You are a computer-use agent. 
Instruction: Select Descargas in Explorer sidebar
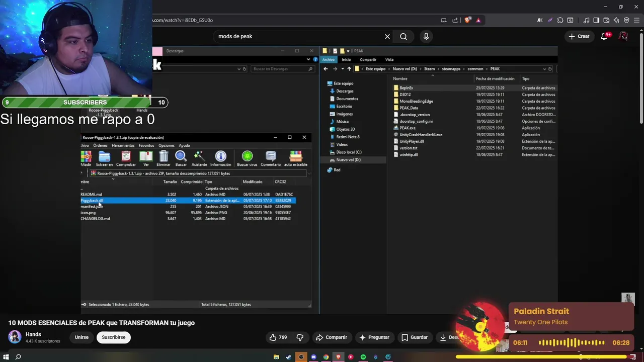(x=345, y=91)
